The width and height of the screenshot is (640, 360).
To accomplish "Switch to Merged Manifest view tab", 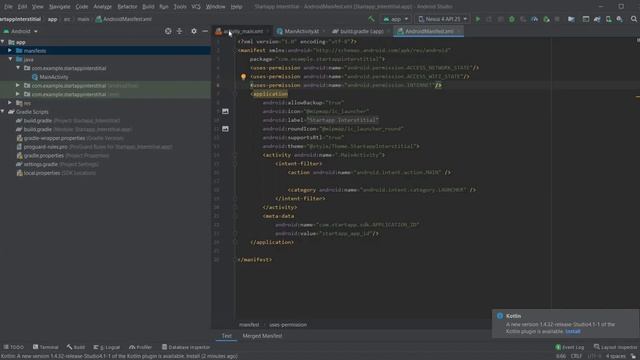I will [262, 336].
